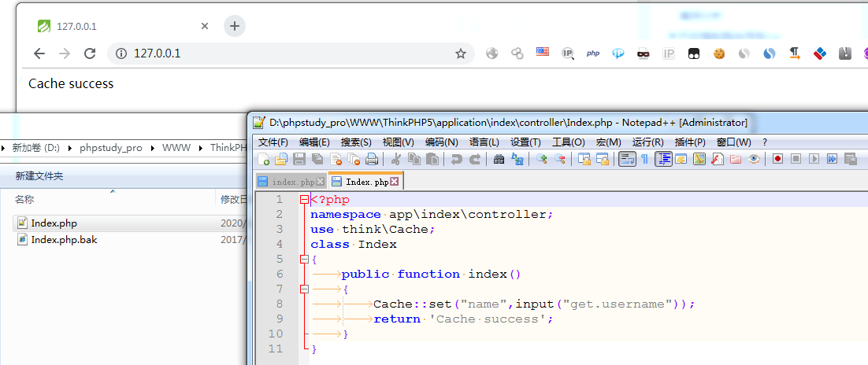This screenshot has width=868, height=365.
Task: Click the Playback macro button
Action: (x=814, y=159)
